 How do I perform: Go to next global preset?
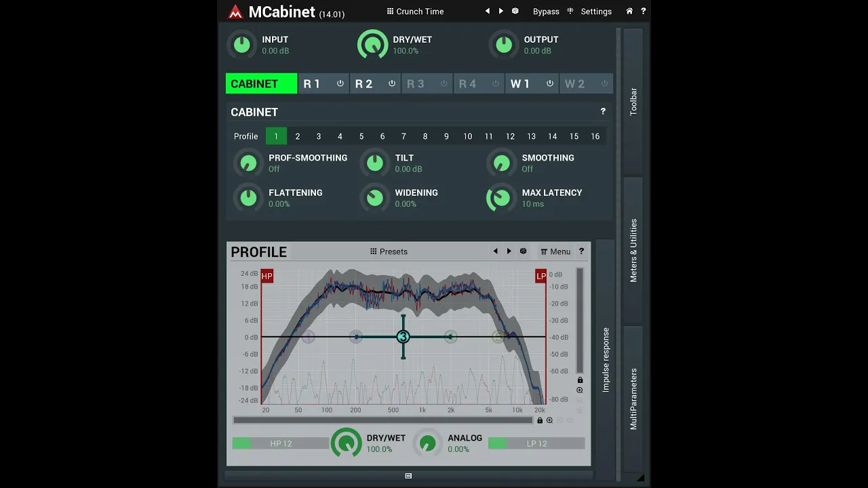point(501,12)
